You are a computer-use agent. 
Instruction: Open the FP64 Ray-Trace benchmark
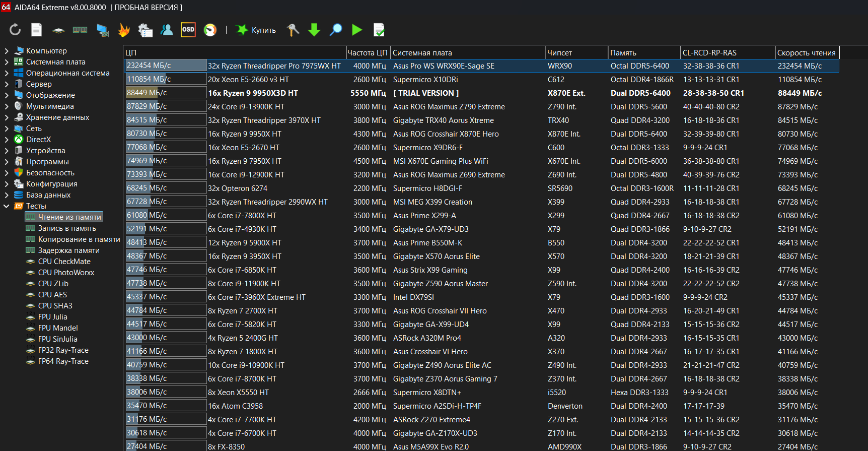(x=57, y=361)
